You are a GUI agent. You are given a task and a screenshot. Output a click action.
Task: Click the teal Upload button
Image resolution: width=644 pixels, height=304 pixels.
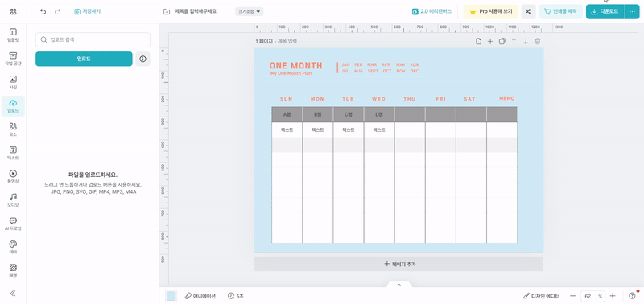[x=84, y=59]
